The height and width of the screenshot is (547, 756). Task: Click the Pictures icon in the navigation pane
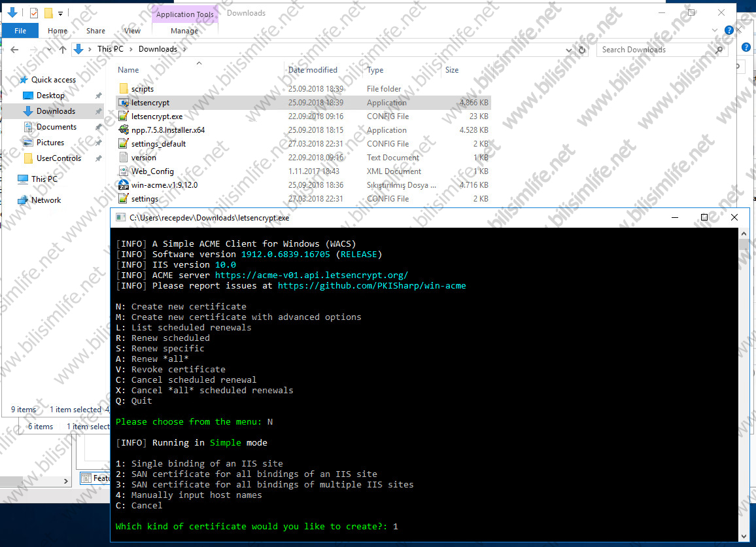(x=28, y=143)
